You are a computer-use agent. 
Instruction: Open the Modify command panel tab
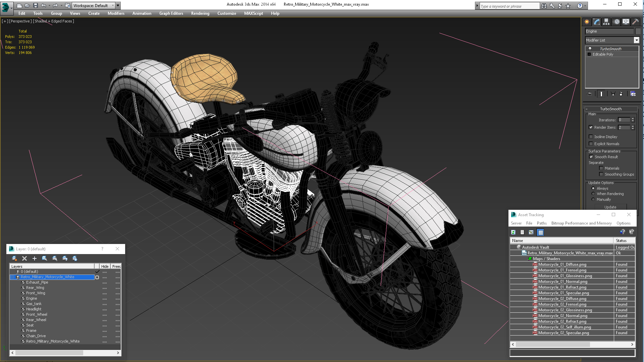(x=597, y=22)
